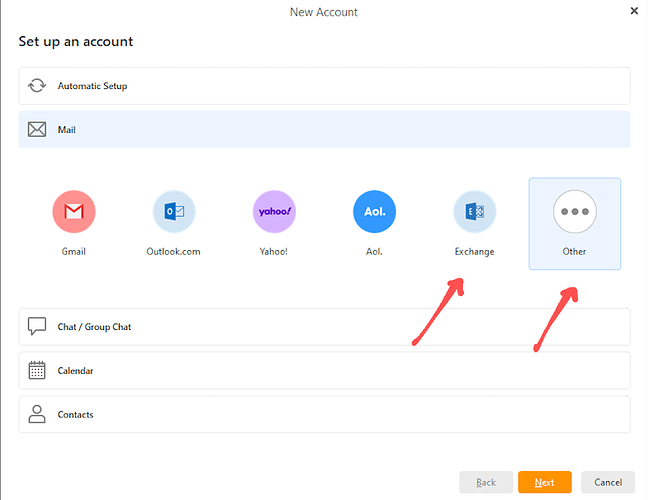Select the Aol. account icon
This screenshot has width=648, height=500.
point(374,212)
